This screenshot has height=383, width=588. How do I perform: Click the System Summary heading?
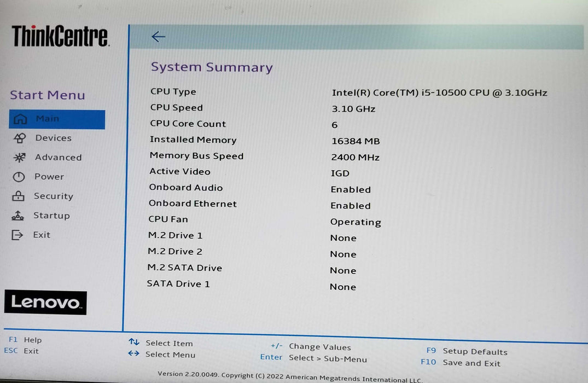point(212,67)
